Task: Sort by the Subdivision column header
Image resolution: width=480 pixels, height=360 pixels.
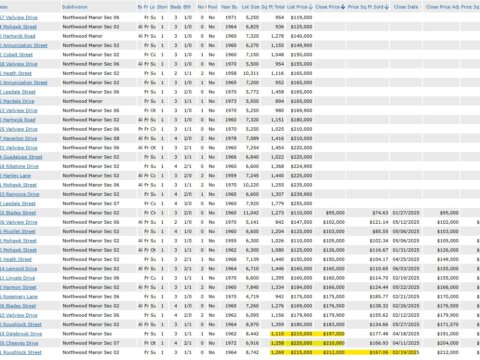Action: 75,7
